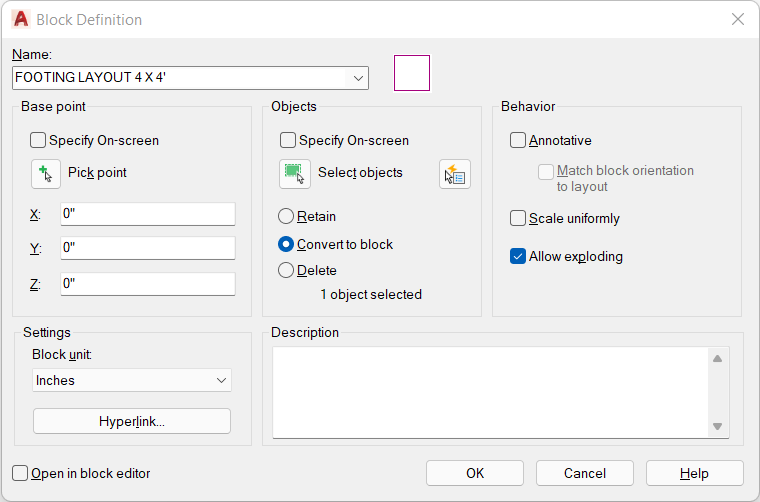Screen dimensions: 760x502
Task: Expand the block Name dropdown
Action: (358, 78)
